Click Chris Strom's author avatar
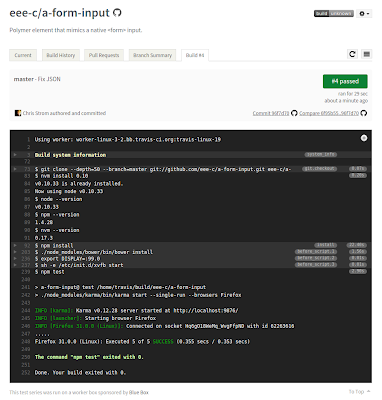 pos(18,113)
